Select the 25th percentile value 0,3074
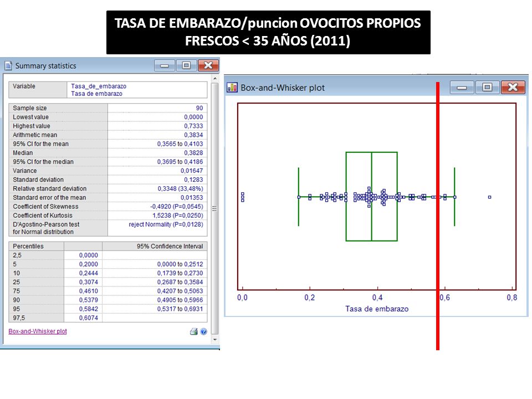The image size is (532, 399). (88, 282)
